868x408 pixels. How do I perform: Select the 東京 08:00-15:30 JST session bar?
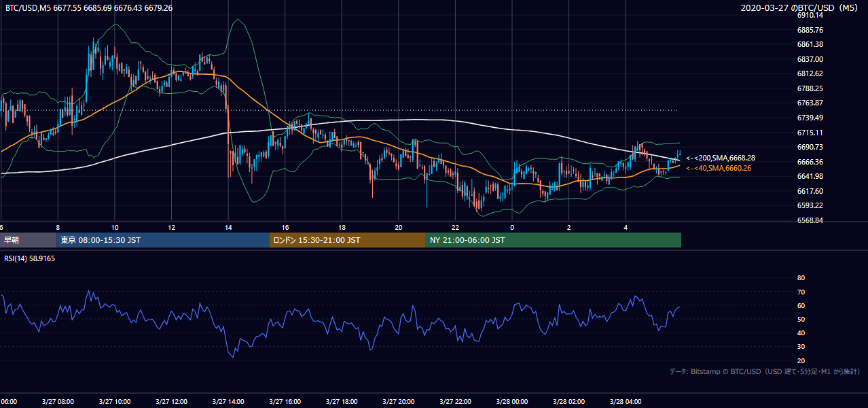[163, 240]
